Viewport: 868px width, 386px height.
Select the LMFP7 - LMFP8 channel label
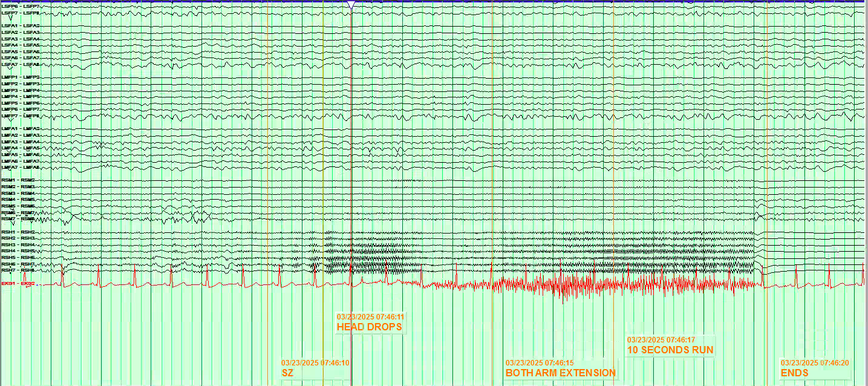coord(21,116)
